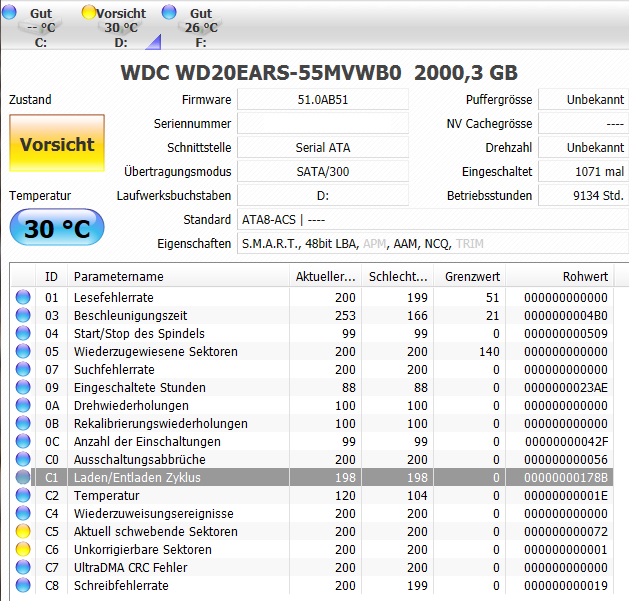Image resolution: width=637 pixels, height=608 pixels.
Task: Click raw value 0000000004B0
Action: (566, 316)
